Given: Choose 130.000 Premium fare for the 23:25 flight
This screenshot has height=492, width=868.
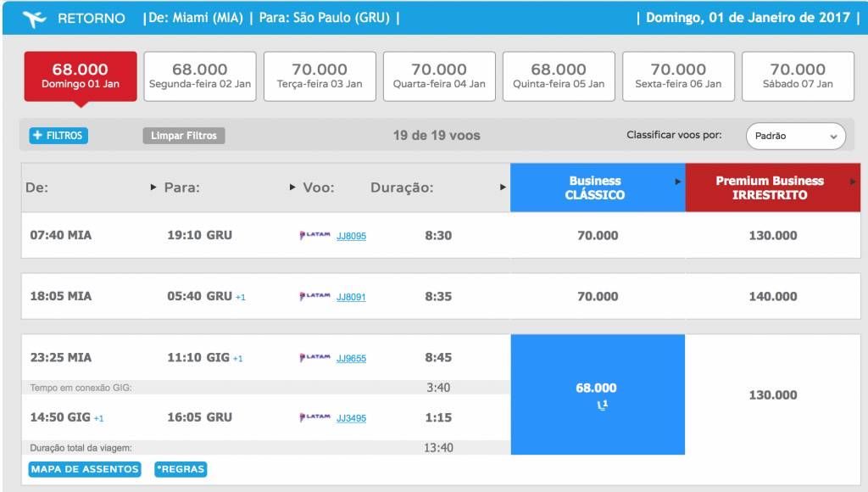Looking at the screenshot, I should coord(773,395).
